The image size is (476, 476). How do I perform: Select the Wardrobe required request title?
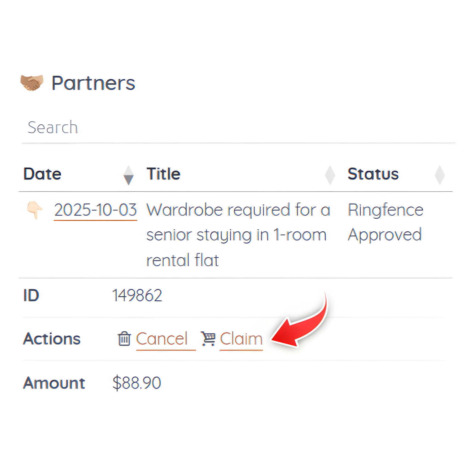tap(238, 235)
